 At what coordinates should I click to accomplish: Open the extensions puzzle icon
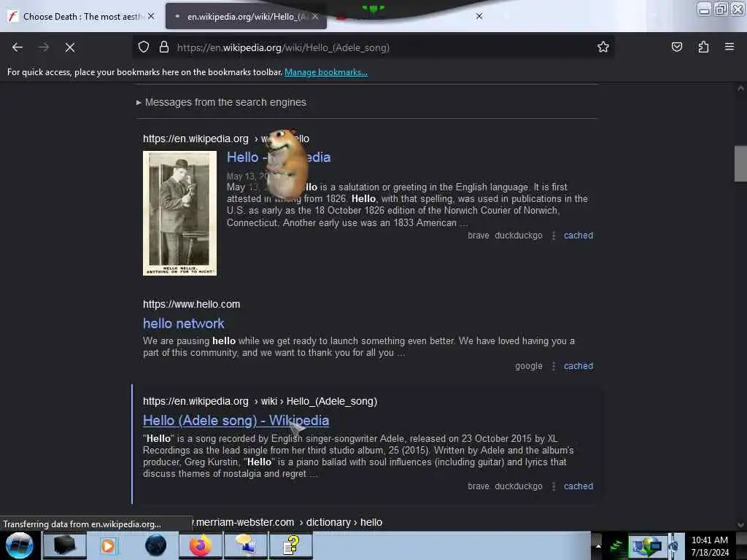tap(703, 47)
